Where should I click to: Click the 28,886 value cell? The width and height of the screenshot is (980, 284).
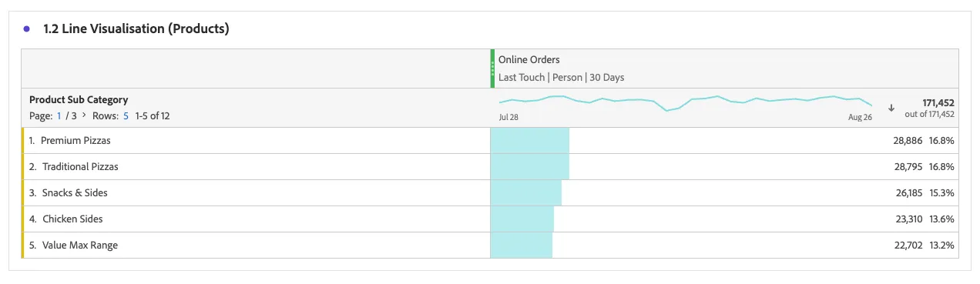click(x=908, y=141)
